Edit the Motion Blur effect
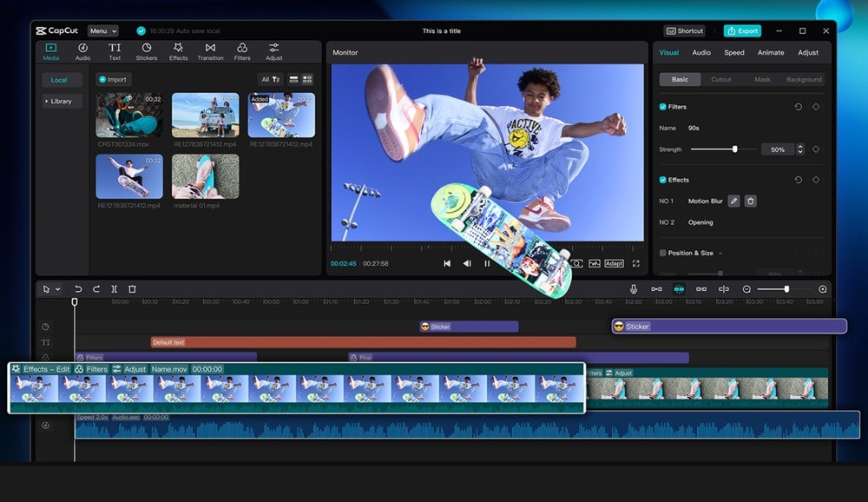Image resolution: width=868 pixels, height=502 pixels. pos(733,201)
